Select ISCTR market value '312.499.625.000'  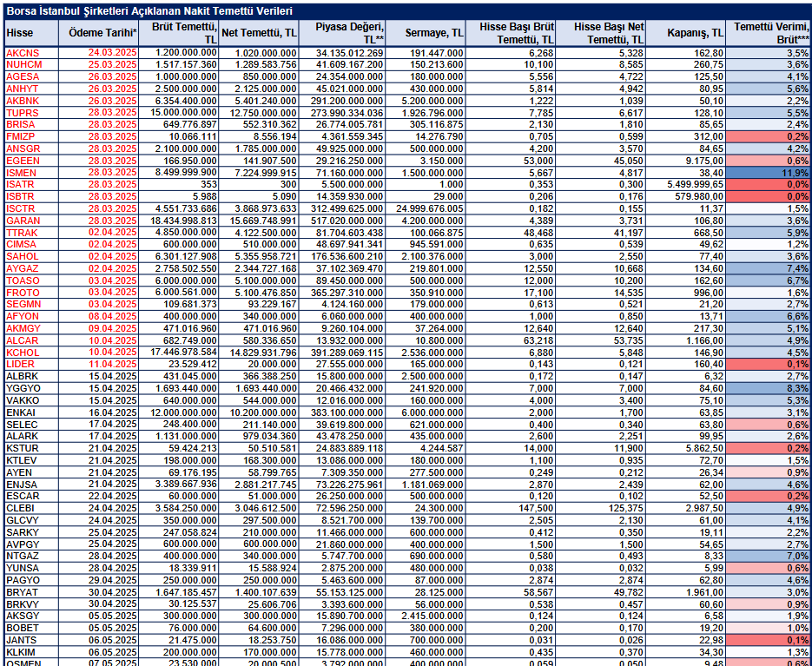tap(347, 208)
